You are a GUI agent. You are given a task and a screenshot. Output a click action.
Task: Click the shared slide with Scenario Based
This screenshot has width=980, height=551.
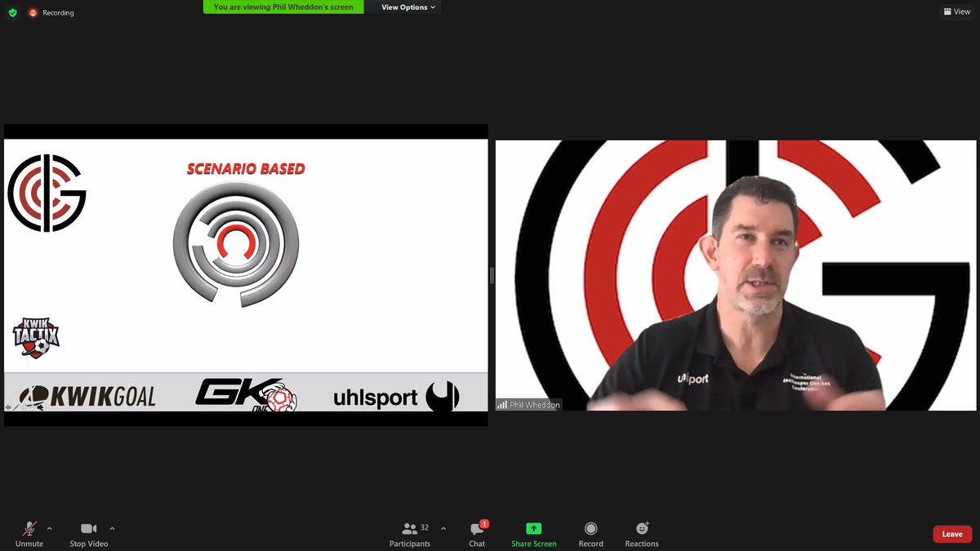[246, 275]
